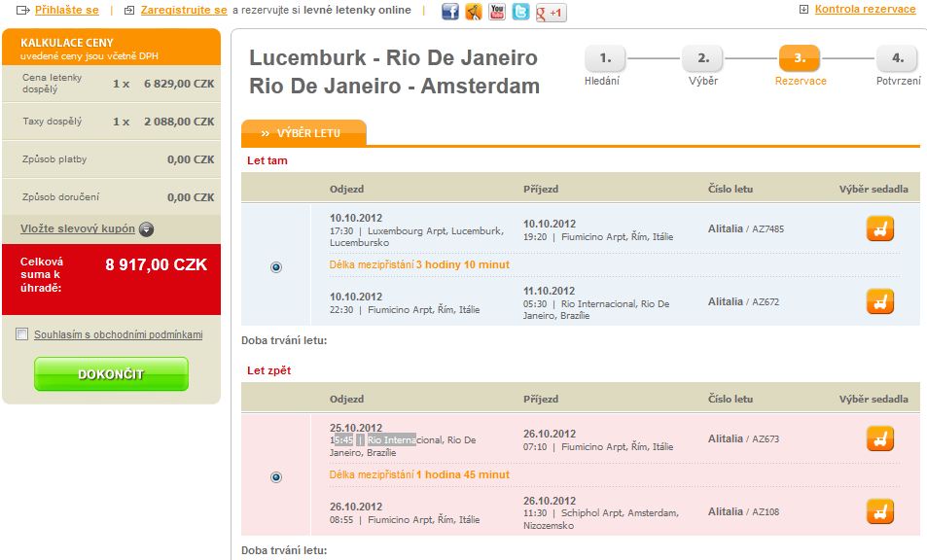Choose seat for flight AZ672
The width and height of the screenshot is (927, 560).
coord(879,301)
